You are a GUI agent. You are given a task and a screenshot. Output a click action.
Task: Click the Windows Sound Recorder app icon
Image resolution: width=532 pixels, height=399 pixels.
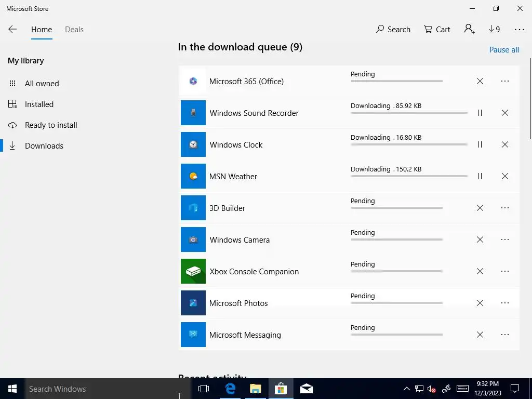193,113
